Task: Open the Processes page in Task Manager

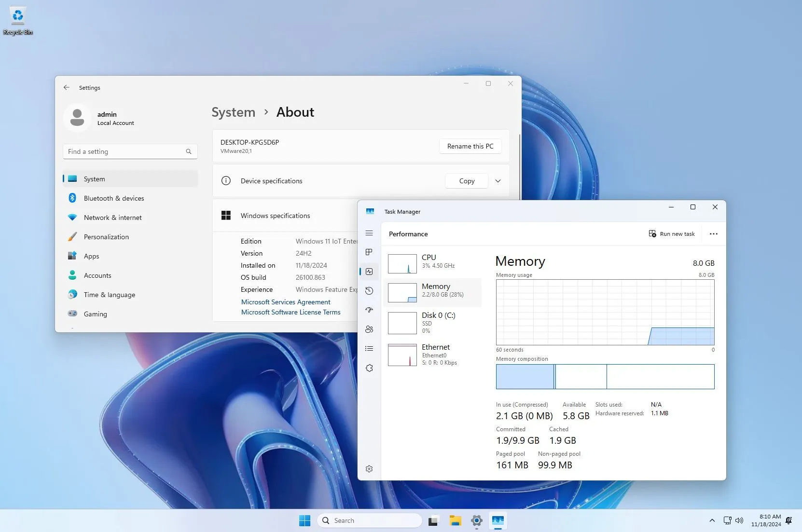Action: 369,252
